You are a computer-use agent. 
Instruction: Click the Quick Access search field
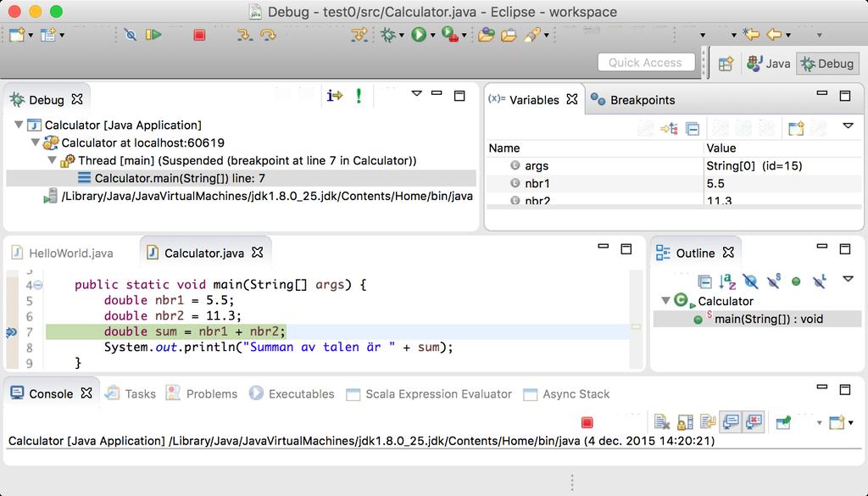(x=646, y=63)
